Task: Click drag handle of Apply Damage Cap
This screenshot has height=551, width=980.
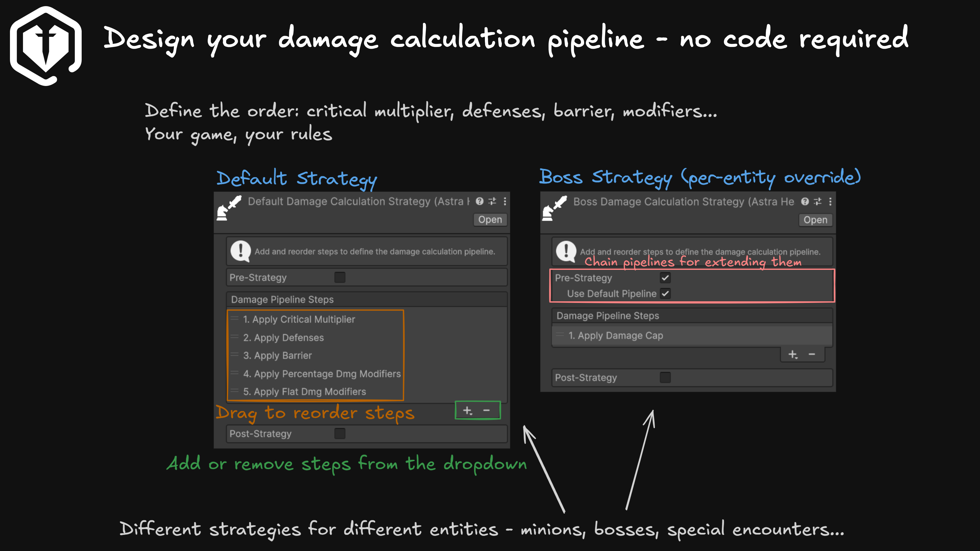Action: 560,335
